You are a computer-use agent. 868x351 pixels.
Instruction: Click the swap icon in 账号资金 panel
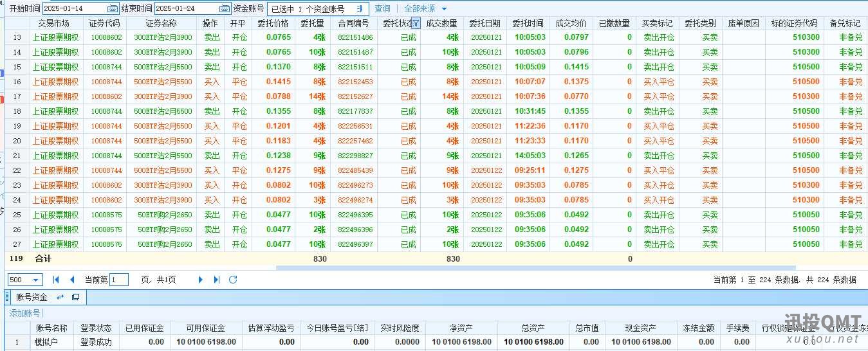60,297
